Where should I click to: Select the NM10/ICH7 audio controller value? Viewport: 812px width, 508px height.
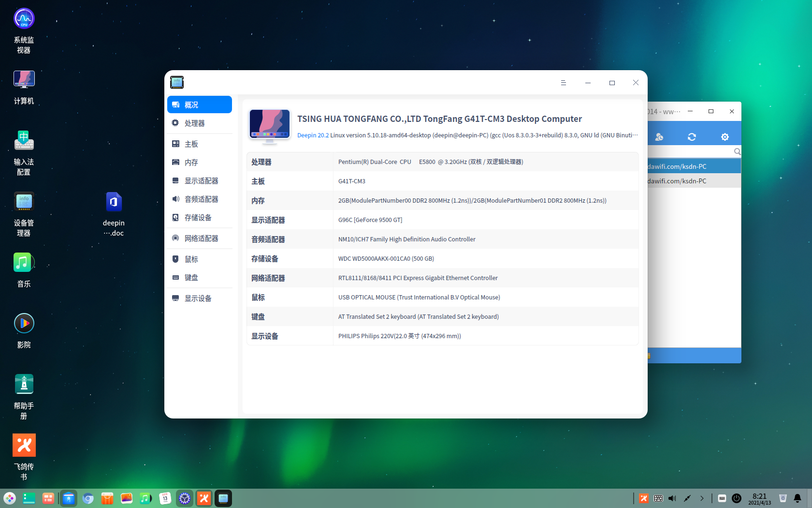[x=407, y=239]
